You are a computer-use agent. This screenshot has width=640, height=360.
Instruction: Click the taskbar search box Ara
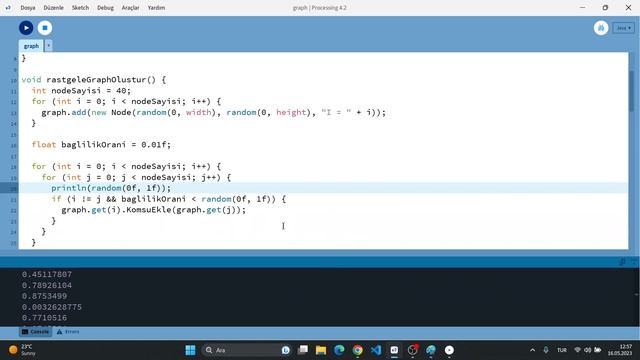[247, 350]
